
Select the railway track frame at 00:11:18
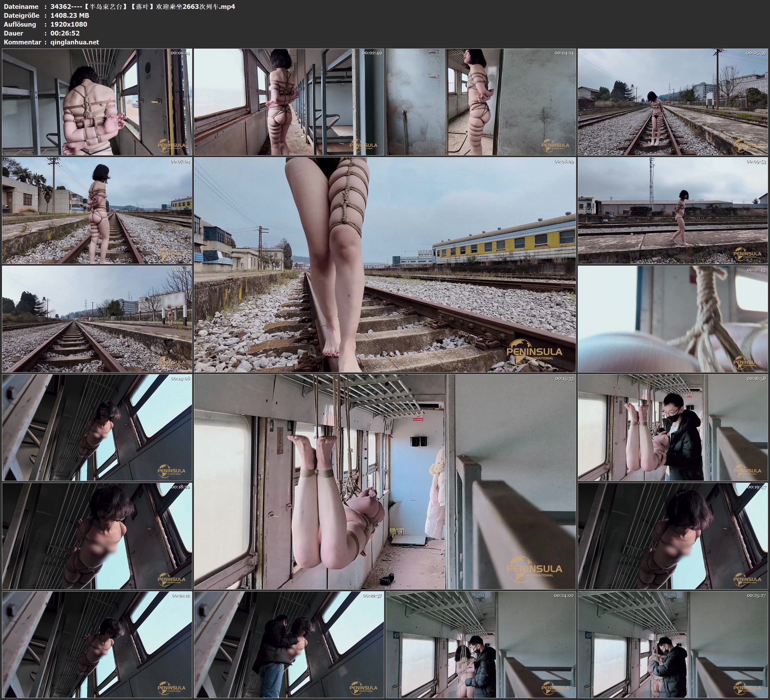97,319
